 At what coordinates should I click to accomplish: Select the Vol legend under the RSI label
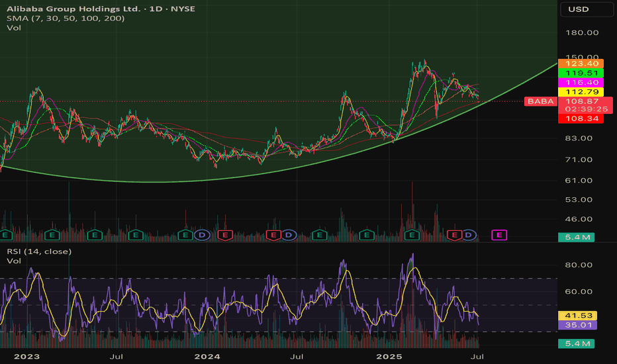(x=14, y=261)
